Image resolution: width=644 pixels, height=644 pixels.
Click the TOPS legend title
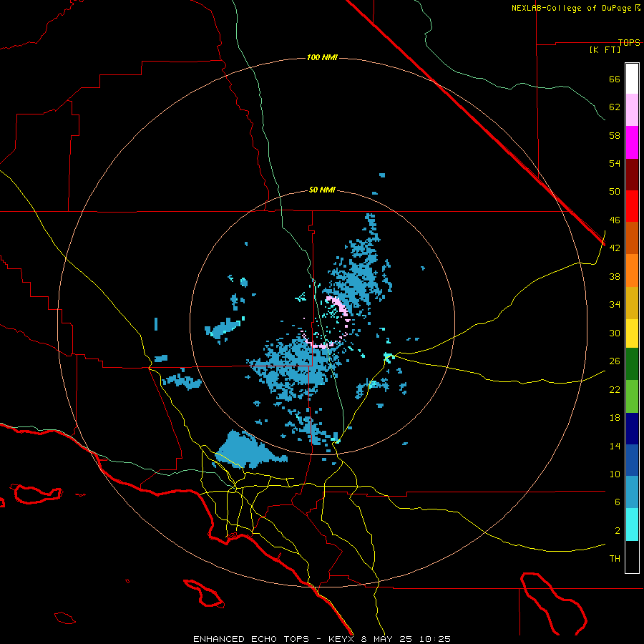click(629, 42)
